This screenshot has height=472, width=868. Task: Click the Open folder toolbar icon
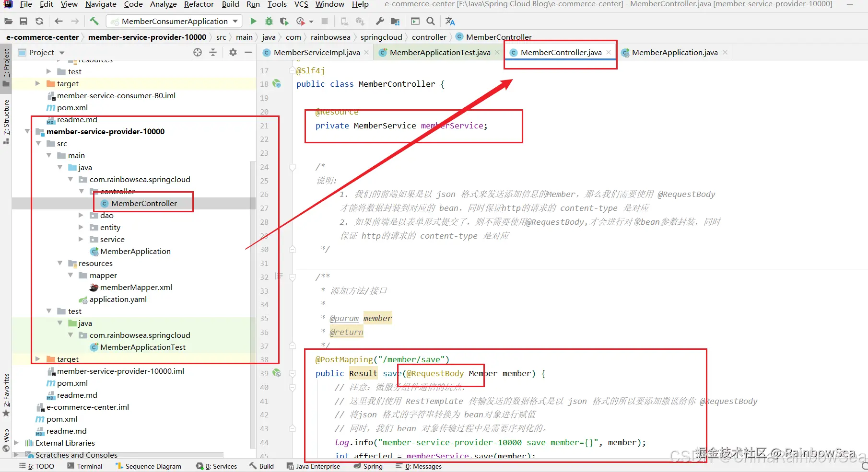8,21
